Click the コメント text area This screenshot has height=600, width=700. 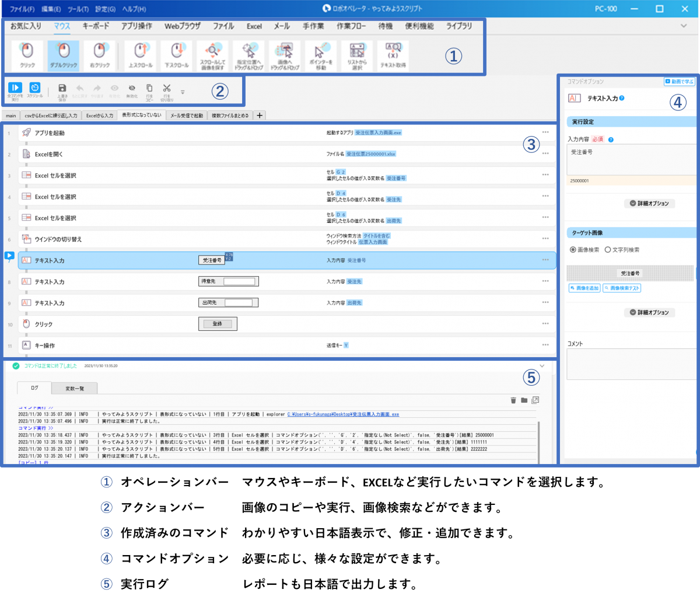632,365
